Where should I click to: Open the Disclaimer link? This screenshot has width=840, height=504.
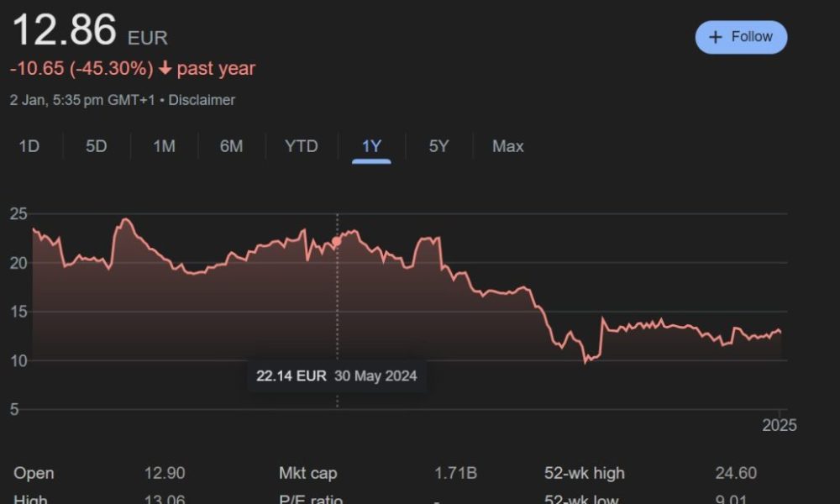pyautogui.click(x=202, y=100)
